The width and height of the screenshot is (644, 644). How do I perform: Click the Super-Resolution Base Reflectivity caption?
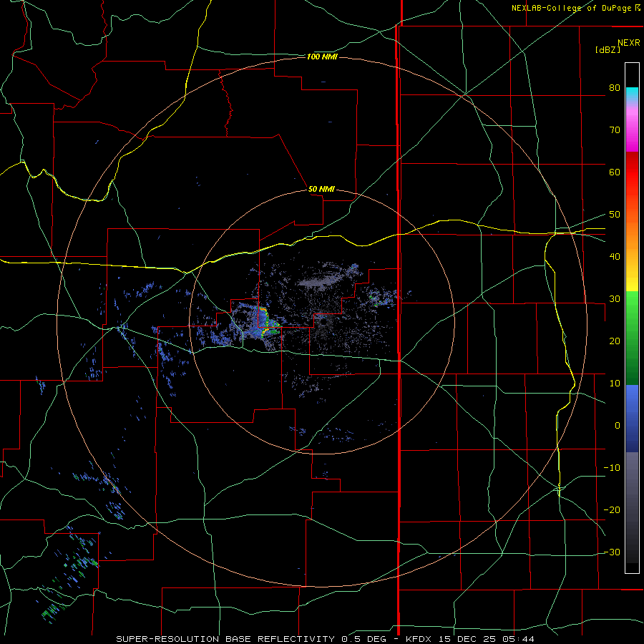pyautogui.click(x=225, y=639)
